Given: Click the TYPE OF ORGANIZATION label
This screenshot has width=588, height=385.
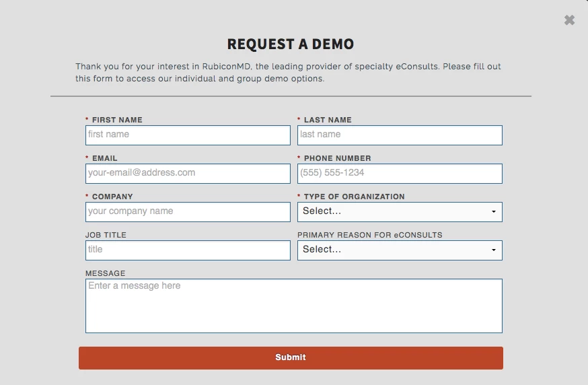Looking at the screenshot, I should 355,197.
